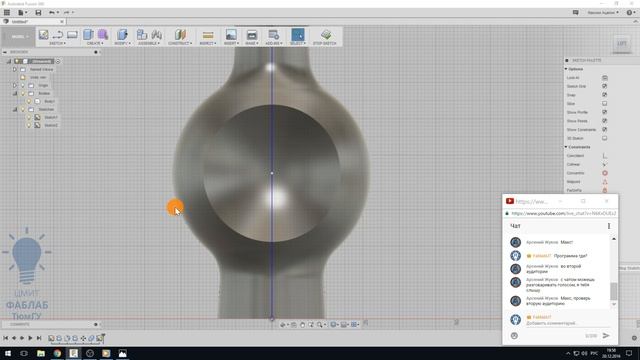Click the Zoom magnifier in navigation bar

tap(320, 324)
